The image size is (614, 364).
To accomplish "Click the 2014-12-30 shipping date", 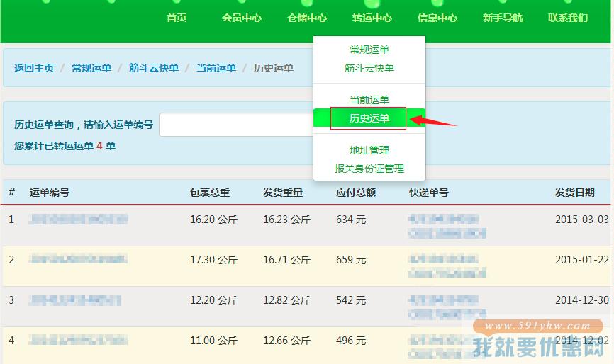I will (582, 300).
